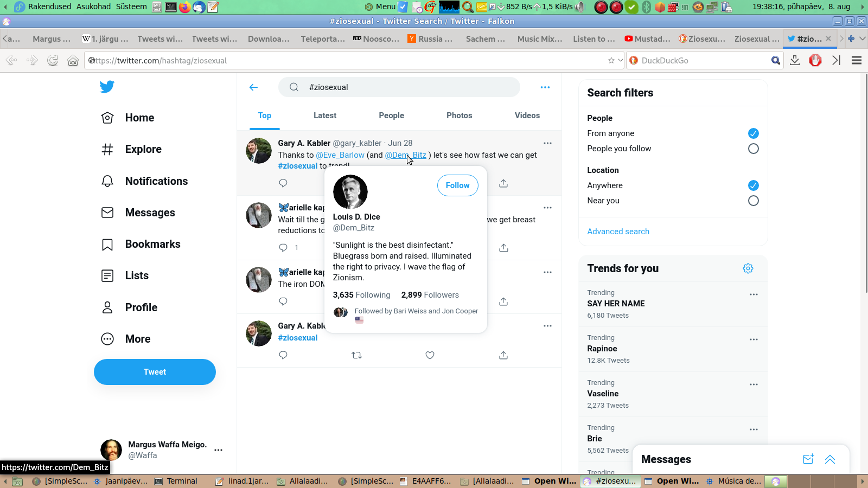Like Gary Kabler's #ziosexual hashtag tweet
868x488 pixels.
point(430,355)
